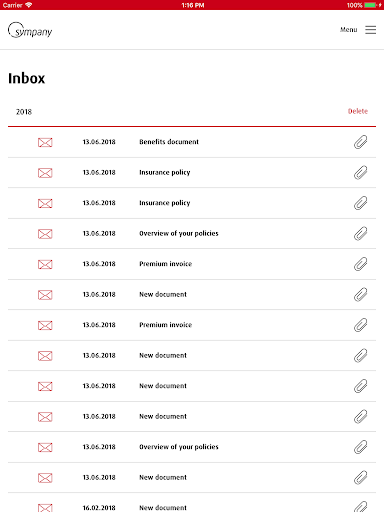Tap the Sympany logo
Viewport: 384px width, 512px height.
pos(30,30)
